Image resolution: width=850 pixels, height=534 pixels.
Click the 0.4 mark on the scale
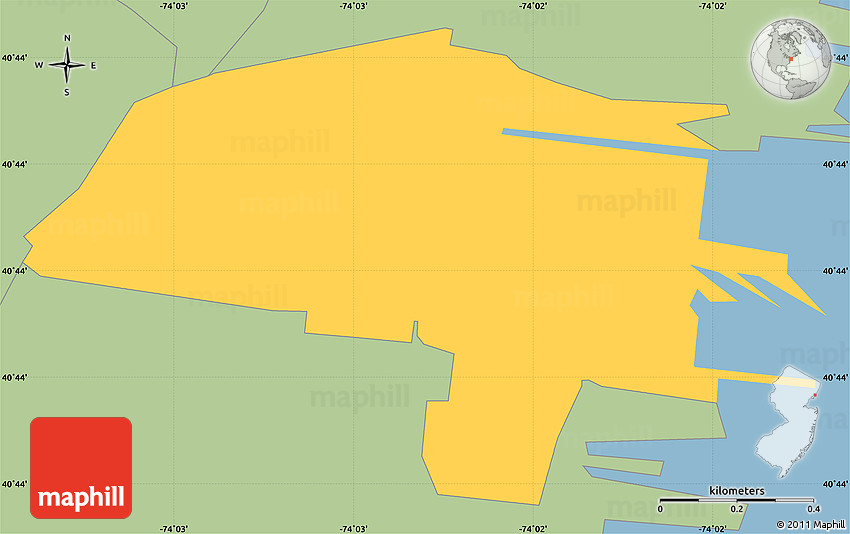click(813, 509)
